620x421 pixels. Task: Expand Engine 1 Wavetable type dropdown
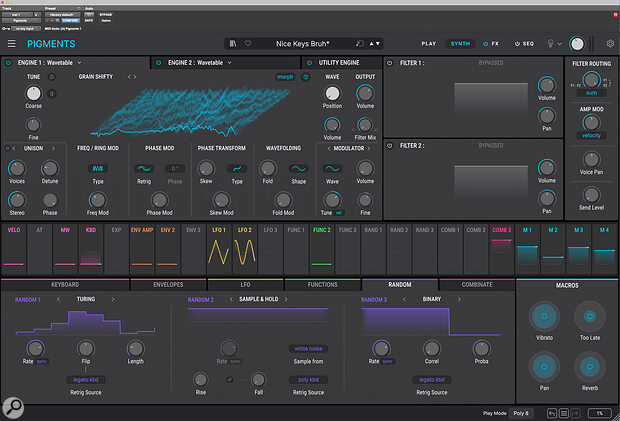tap(79, 63)
